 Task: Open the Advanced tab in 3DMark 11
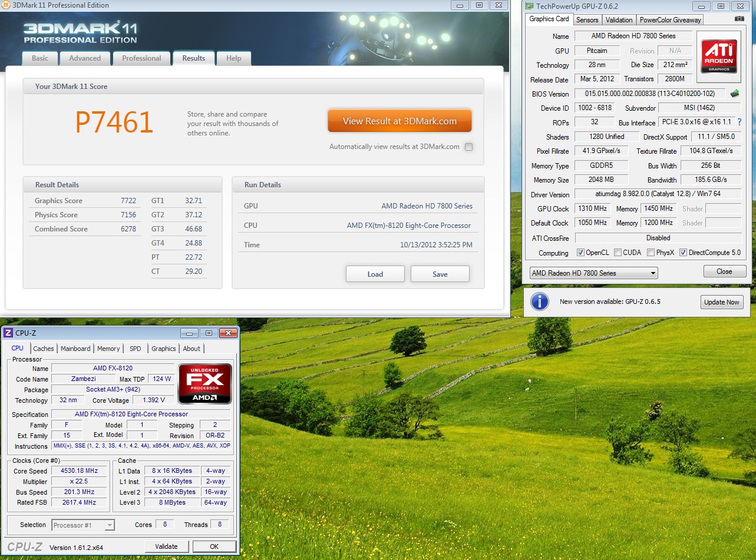point(85,58)
